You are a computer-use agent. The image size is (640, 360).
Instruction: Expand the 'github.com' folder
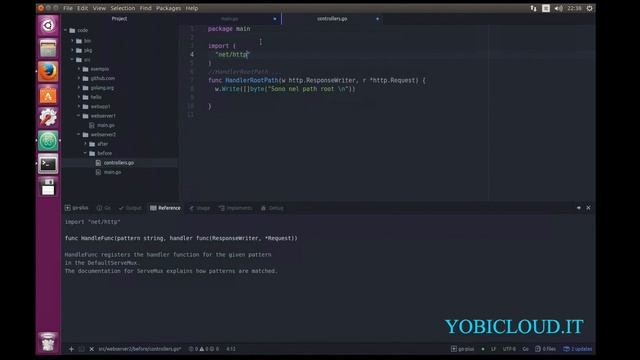[x=79, y=78]
